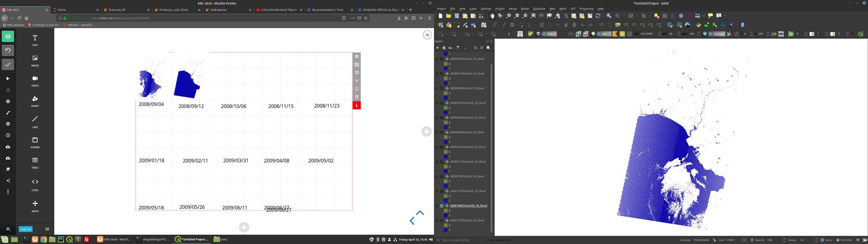
Task: Insert a Line in Slides editor
Action: 35,122
